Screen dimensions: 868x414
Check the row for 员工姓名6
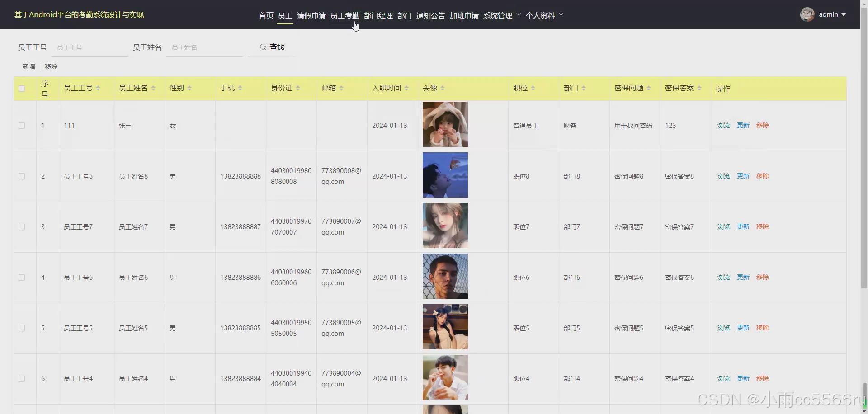pos(22,278)
